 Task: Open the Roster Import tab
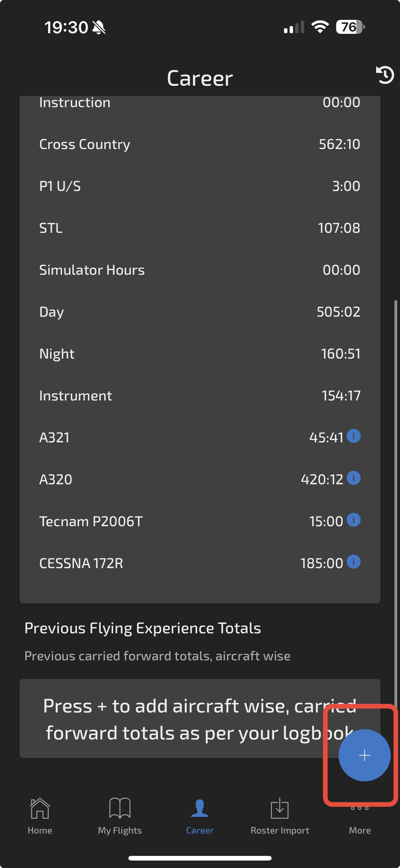pyautogui.click(x=280, y=816)
